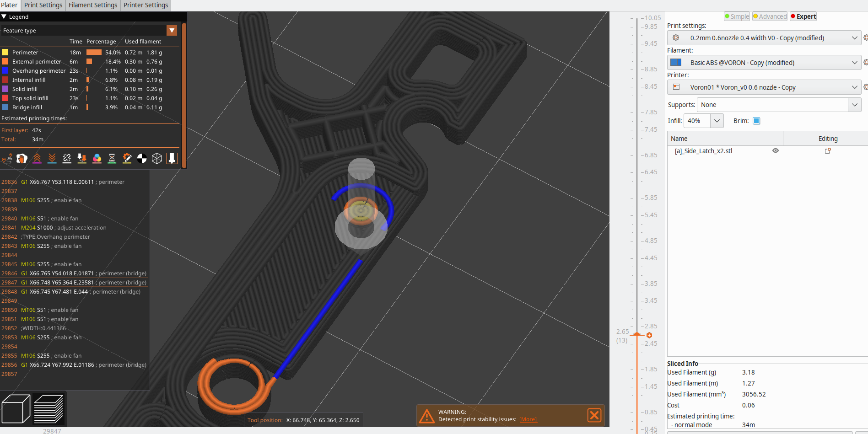Open the print stability warning details via More
The height and width of the screenshot is (434, 868).
(528, 419)
